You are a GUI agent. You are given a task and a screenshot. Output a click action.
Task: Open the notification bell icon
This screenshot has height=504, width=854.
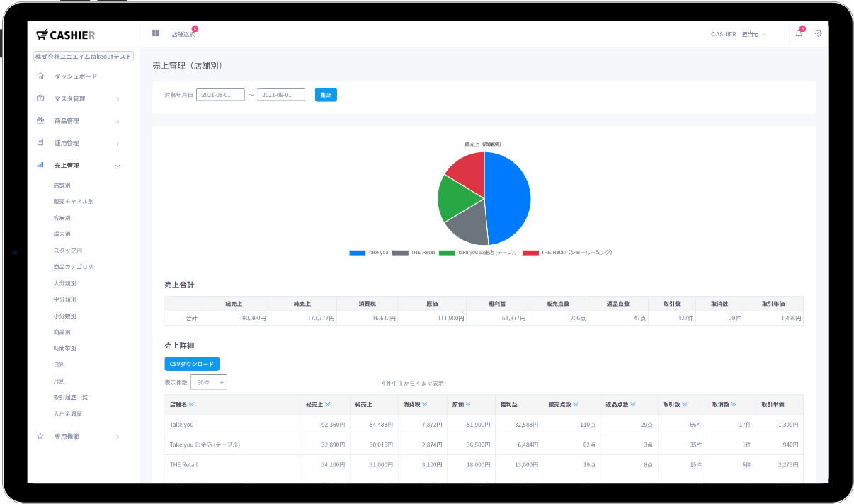coord(799,33)
